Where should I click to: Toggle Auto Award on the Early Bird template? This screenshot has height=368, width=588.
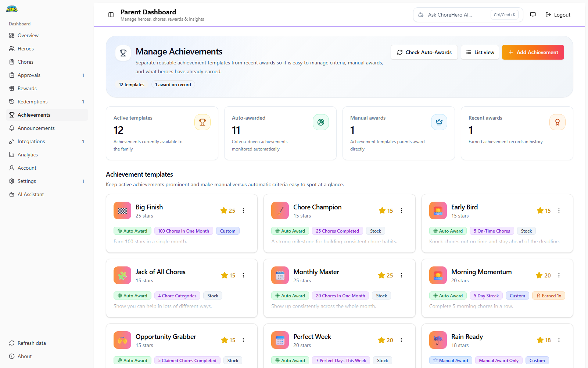448,231
